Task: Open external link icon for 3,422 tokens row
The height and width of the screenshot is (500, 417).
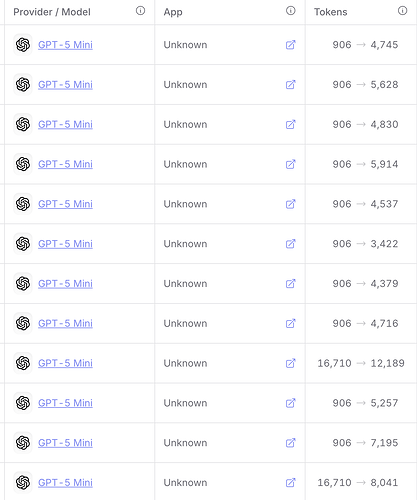Action: 291,244
